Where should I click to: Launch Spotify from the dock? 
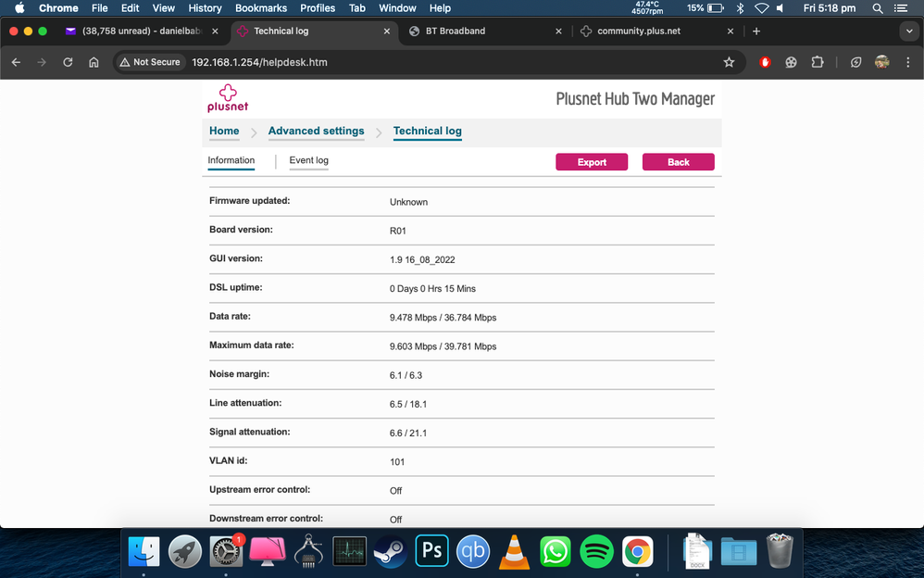click(x=596, y=551)
